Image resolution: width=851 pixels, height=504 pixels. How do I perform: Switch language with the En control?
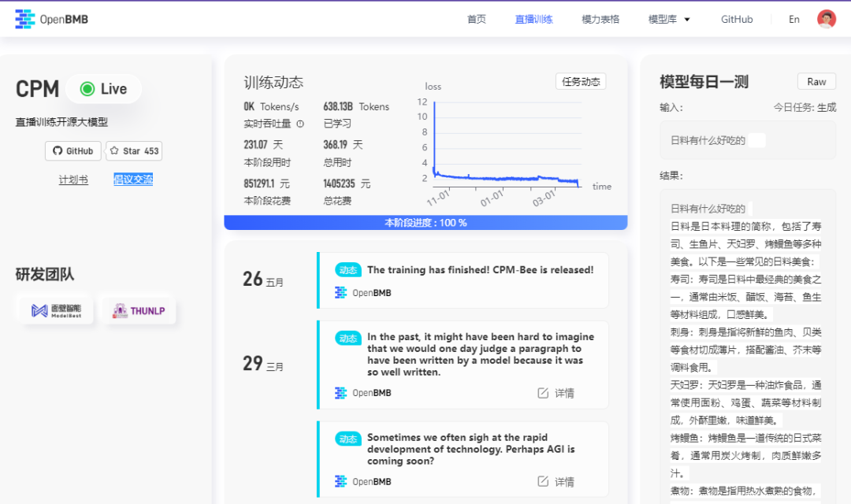[x=793, y=18]
